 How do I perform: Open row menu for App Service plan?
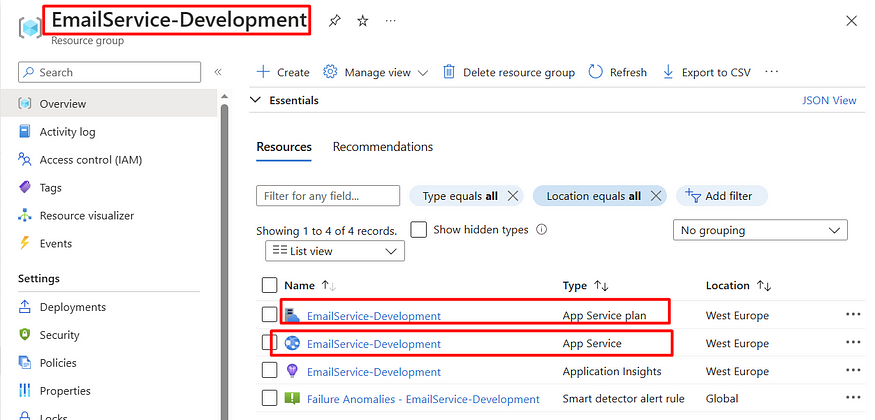click(x=853, y=314)
